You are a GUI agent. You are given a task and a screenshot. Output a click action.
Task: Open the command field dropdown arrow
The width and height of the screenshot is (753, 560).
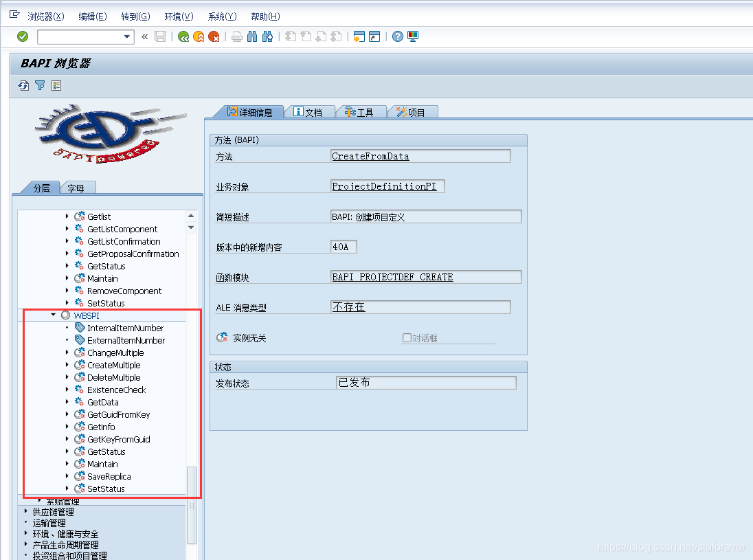[127, 36]
